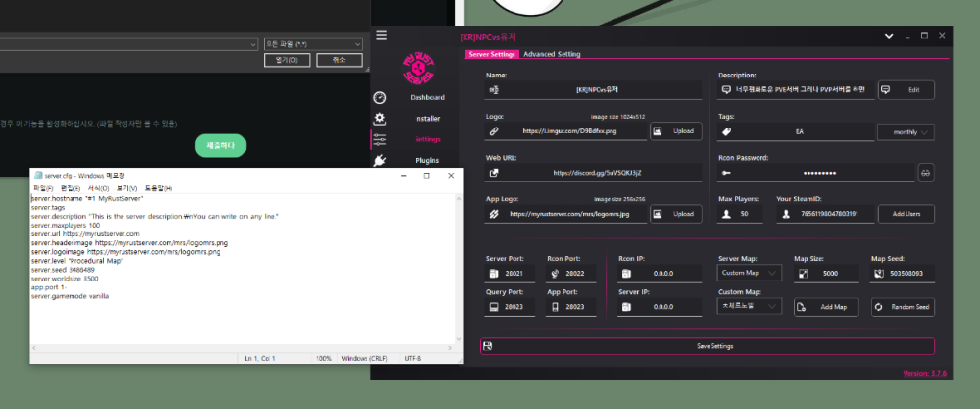Click the Random Seed button
980x409 pixels.
click(x=903, y=307)
